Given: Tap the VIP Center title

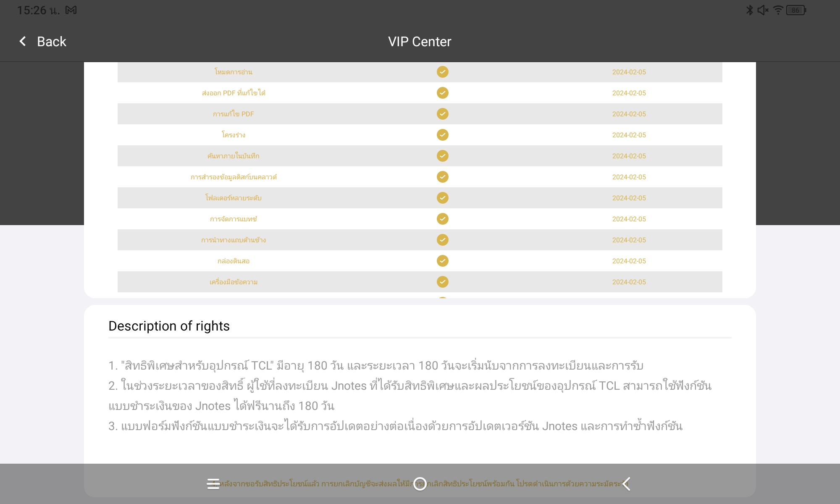Looking at the screenshot, I should pyautogui.click(x=420, y=42).
